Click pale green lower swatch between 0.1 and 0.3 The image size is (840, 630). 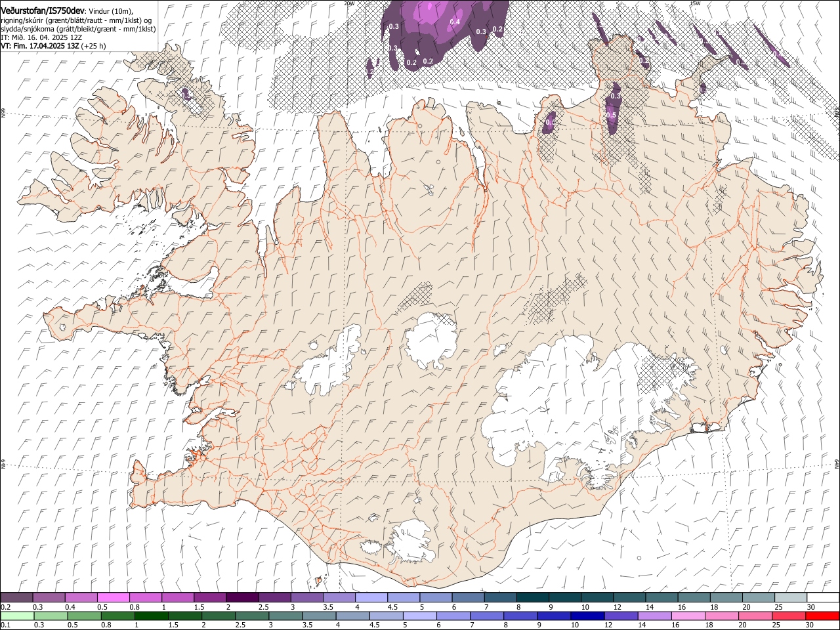16,616
